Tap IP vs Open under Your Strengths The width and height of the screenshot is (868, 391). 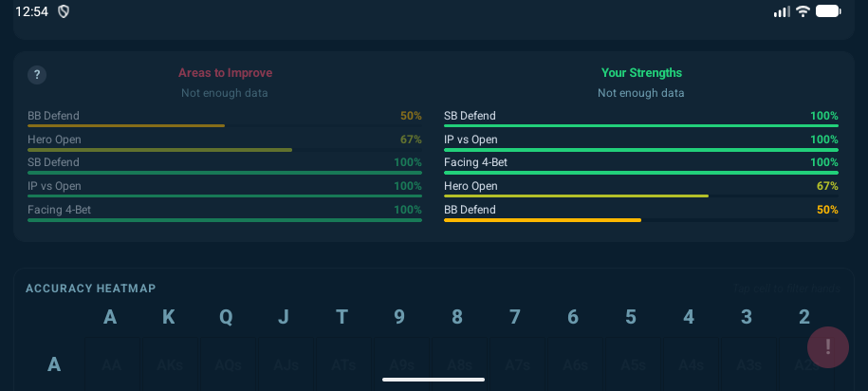pyautogui.click(x=640, y=143)
